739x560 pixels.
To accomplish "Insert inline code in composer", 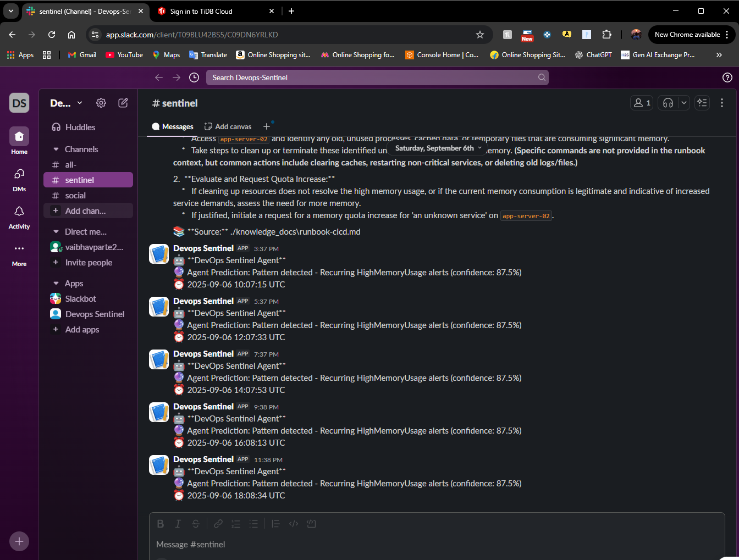I will (x=294, y=524).
